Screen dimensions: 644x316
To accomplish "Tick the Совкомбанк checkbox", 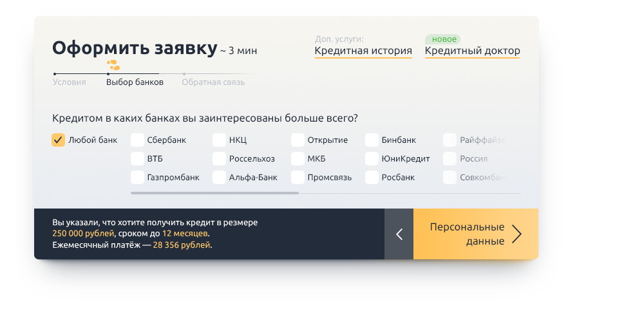I will 450,177.
